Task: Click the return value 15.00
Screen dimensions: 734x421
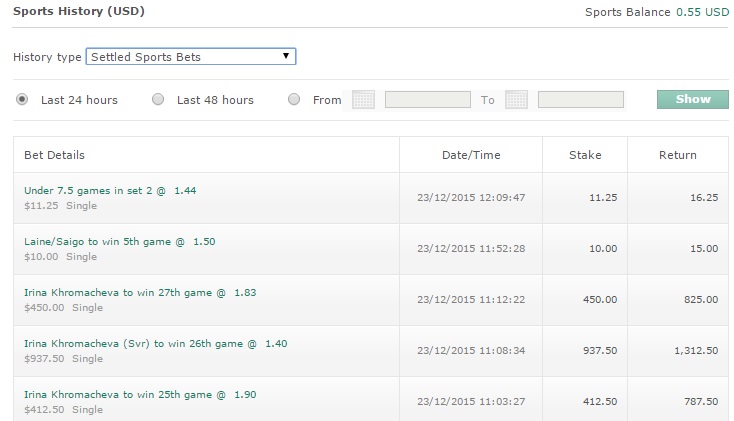Action: pyautogui.click(x=704, y=249)
